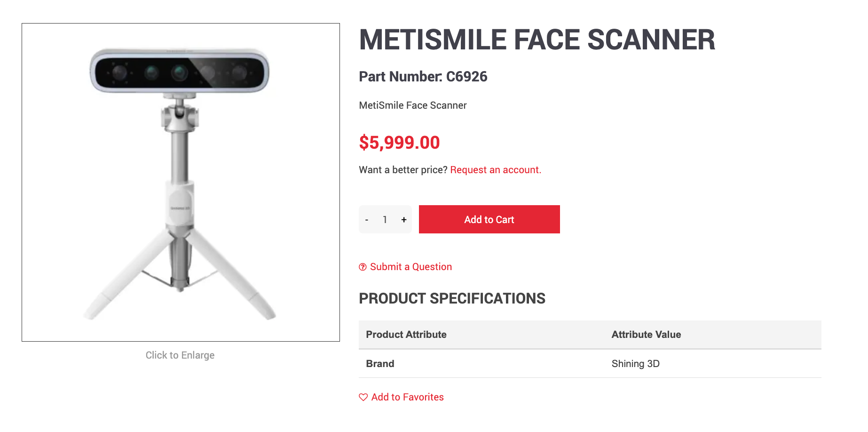Decrease quantity using the minus control
The image size is (868, 432).
[x=367, y=219]
